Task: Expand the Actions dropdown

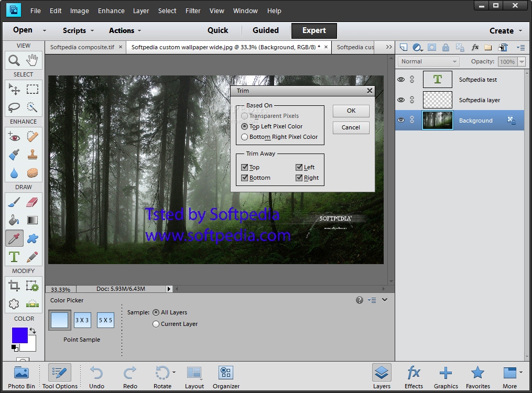Action: pyautogui.click(x=139, y=30)
